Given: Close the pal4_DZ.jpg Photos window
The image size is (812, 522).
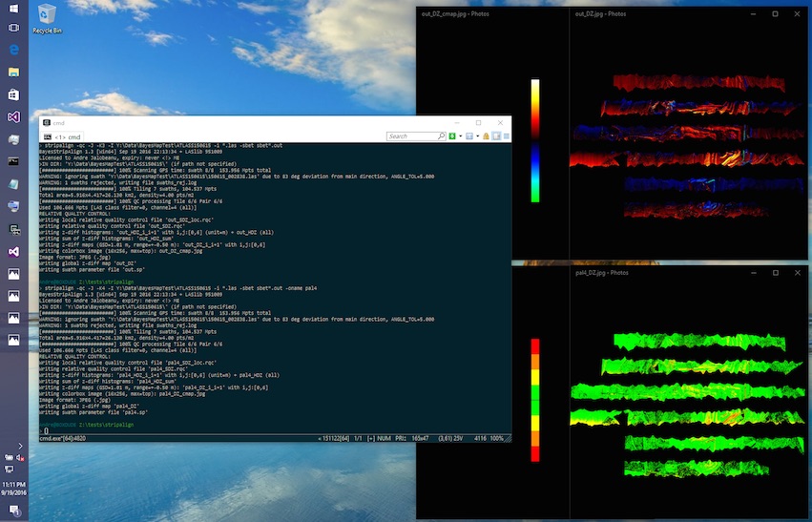Looking at the screenshot, I should 798,273.
